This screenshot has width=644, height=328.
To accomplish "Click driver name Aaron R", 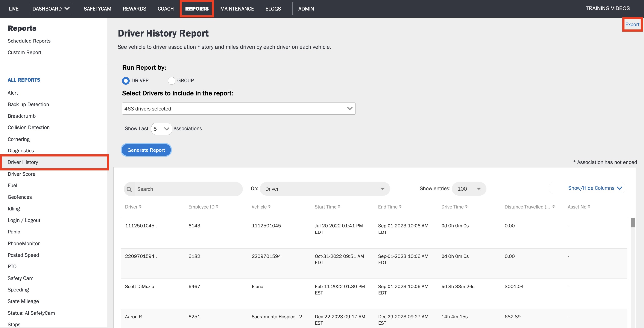I will pos(134,317).
